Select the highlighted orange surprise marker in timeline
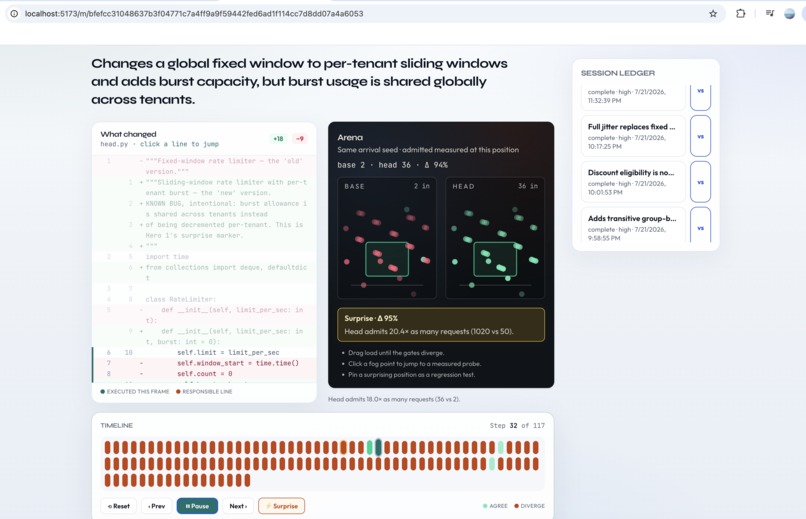 (343, 448)
